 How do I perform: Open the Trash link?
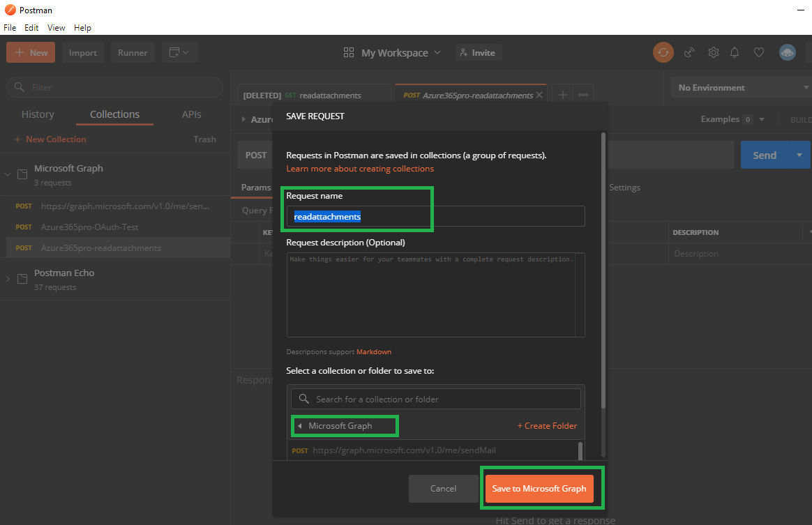[204, 139]
